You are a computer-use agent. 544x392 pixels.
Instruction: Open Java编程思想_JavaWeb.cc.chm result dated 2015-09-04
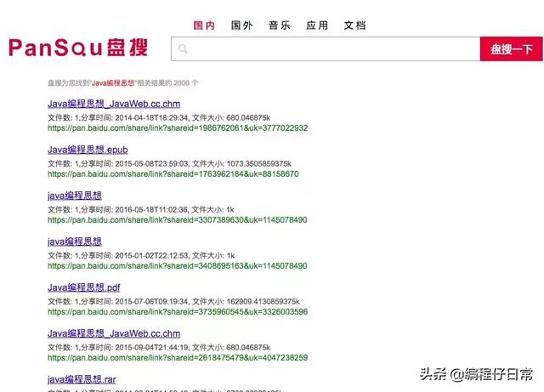(114, 333)
